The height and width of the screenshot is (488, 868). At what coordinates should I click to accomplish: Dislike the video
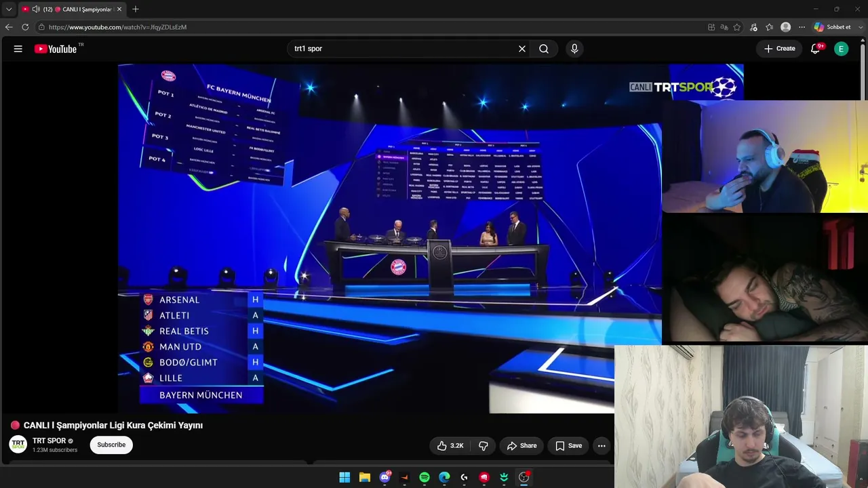click(x=484, y=445)
